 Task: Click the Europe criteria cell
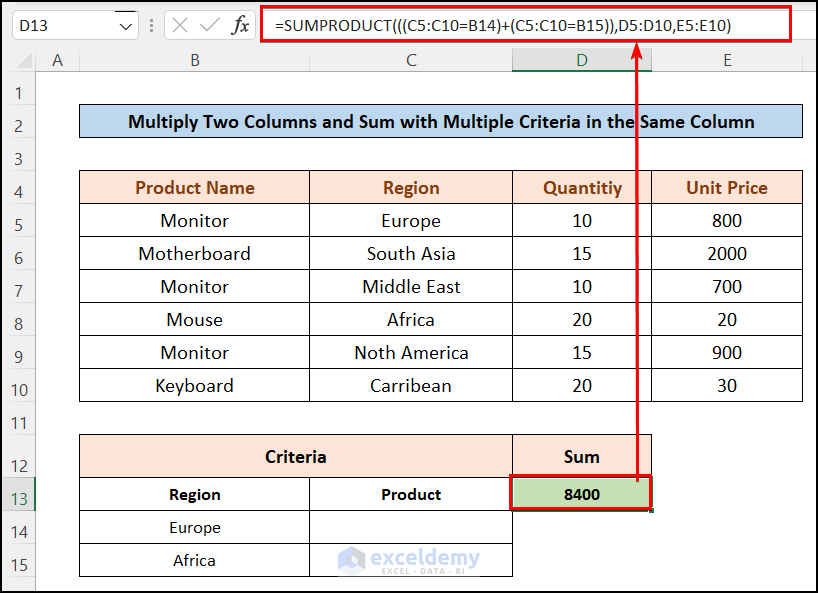tap(194, 527)
